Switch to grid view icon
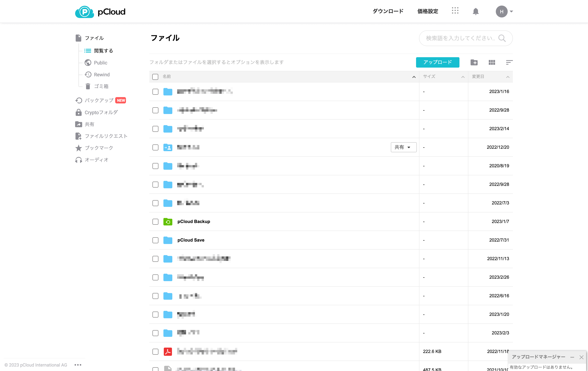The width and height of the screenshot is (588, 371). pyautogui.click(x=492, y=62)
